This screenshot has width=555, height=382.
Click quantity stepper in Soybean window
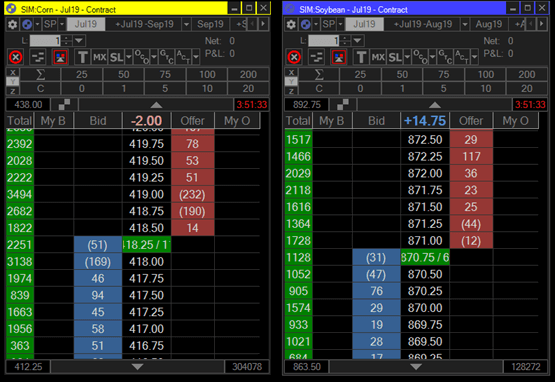345,41
